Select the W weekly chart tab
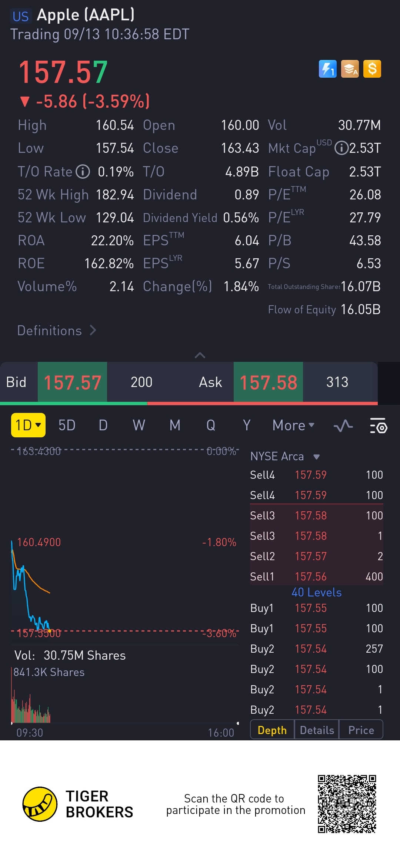400x868 pixels. point(139,425)
